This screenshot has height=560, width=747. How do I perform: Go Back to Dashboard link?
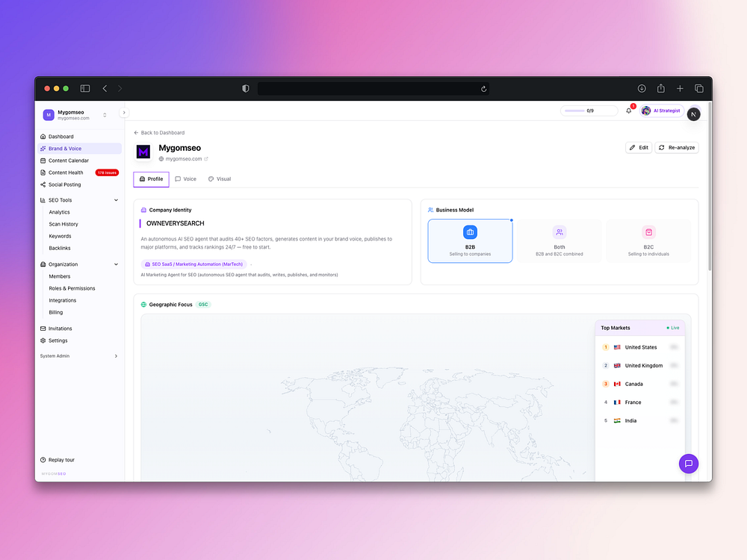(159, 133)
